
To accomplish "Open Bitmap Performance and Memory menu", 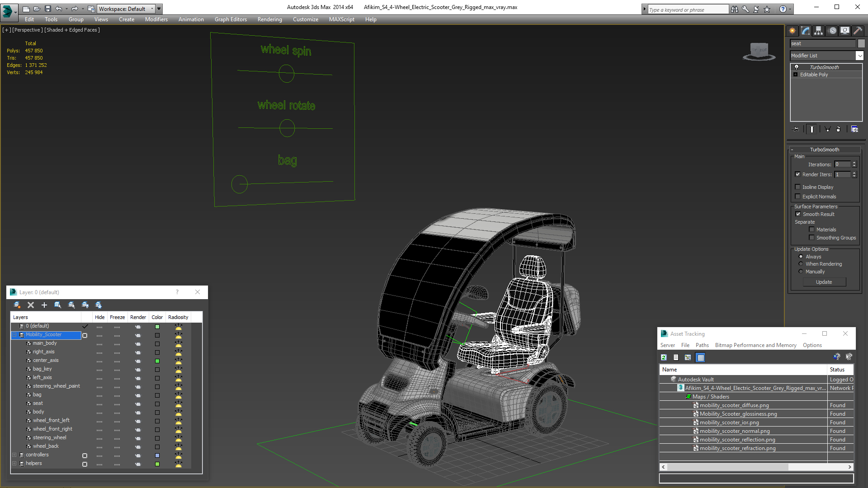I will [x=755, y=345].
